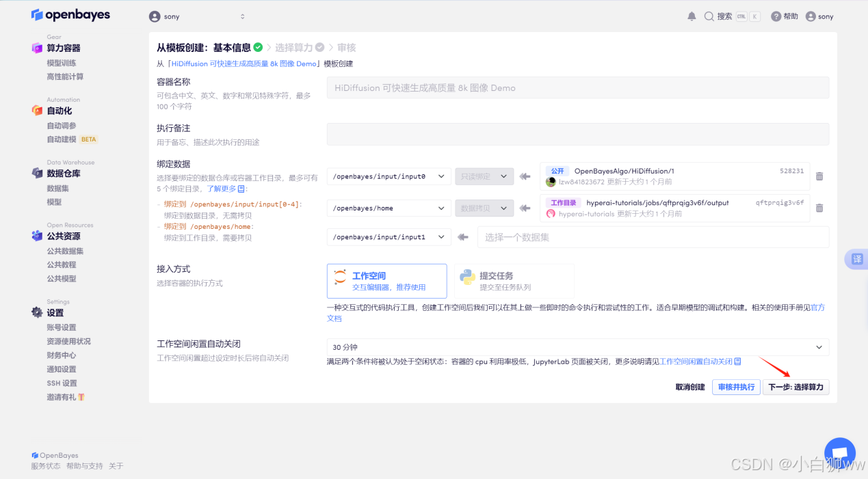Click the arrow icon beside the home binding
The image size is (868, 479).
[525, 208]
